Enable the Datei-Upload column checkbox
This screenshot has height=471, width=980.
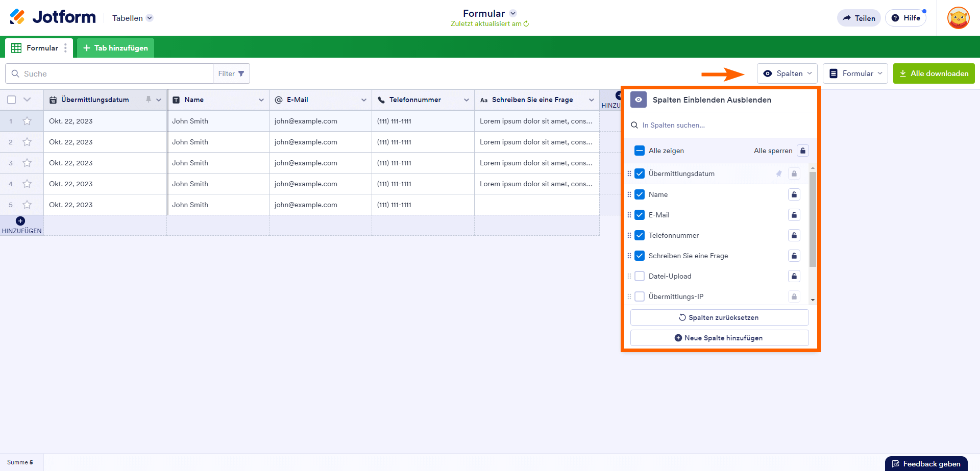tap(640, 276)
